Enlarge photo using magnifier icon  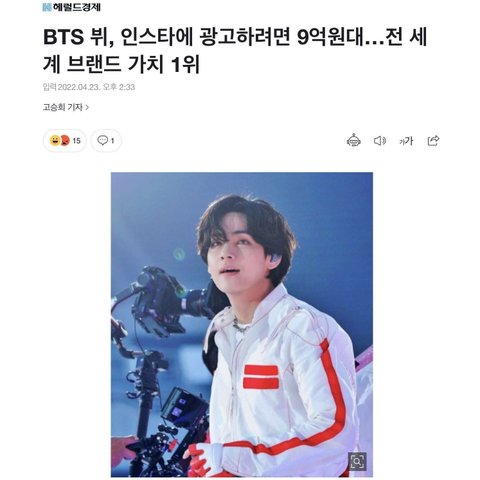pyautogui.click(x=357, y=461)
